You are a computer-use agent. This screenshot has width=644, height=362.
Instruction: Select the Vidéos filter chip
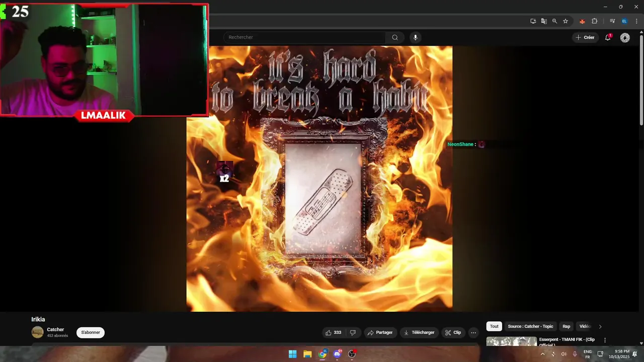point(585,326)
